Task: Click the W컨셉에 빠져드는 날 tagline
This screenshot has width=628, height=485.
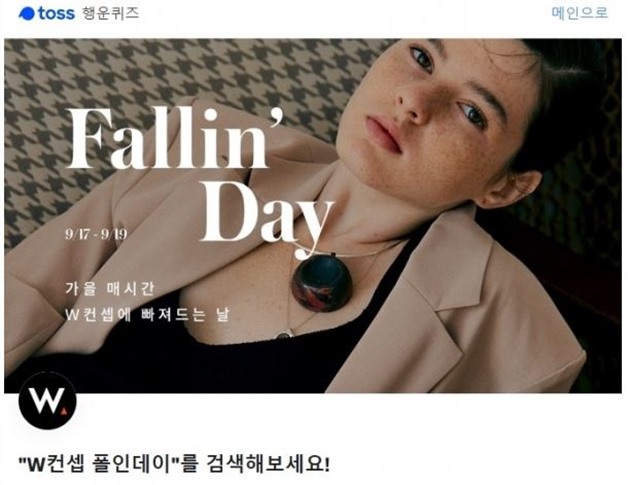Action: pos(147,315)
